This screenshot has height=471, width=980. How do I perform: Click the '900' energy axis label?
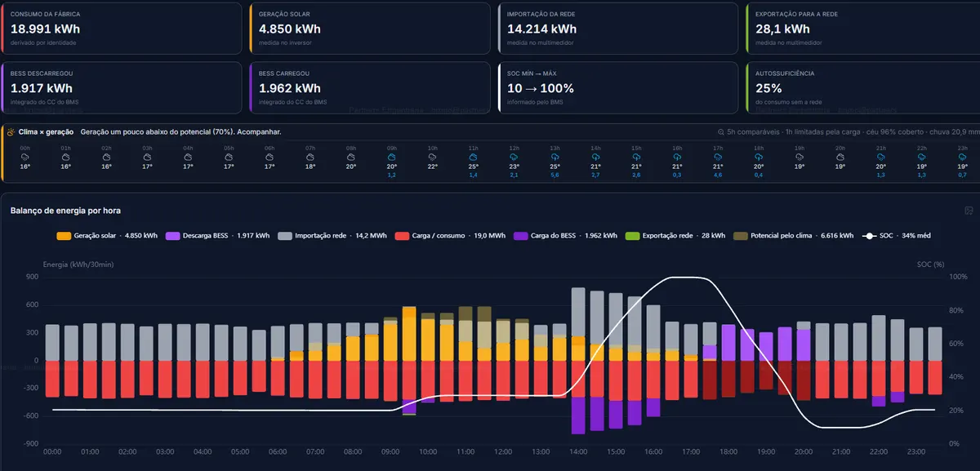[x=32, y=278]
